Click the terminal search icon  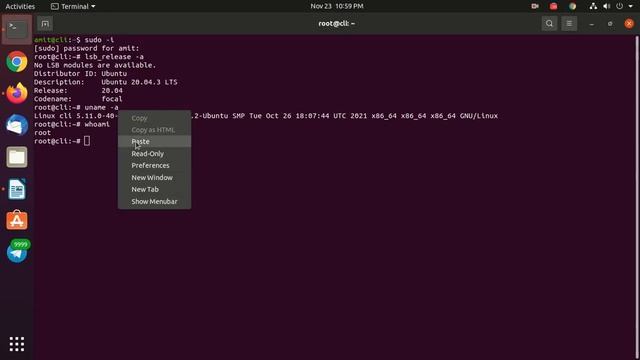549,24
